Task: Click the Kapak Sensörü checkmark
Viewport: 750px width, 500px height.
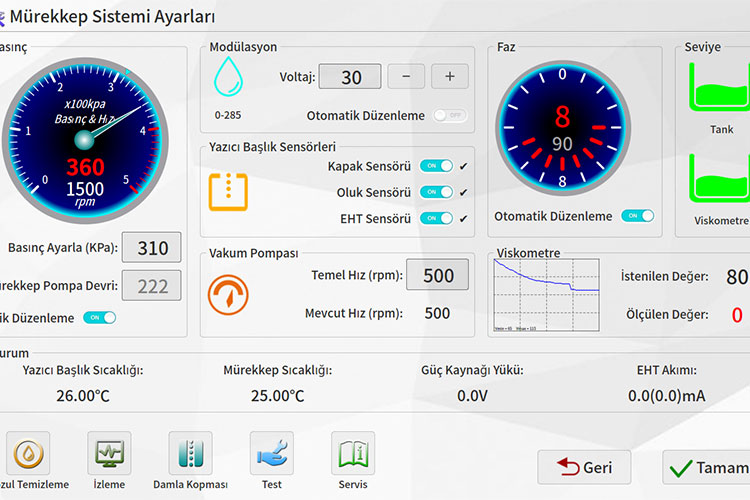Action: coord(463,167)
